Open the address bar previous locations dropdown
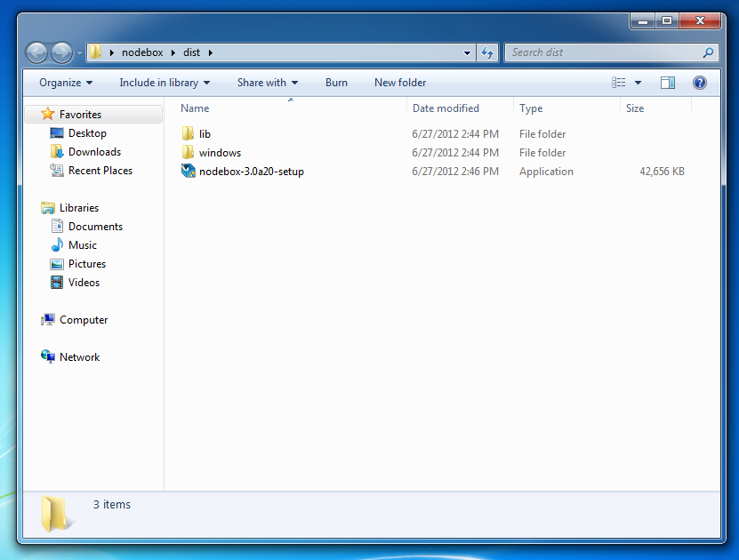The height and width of the screenshot is (560, 739). (x=467, y=52)
